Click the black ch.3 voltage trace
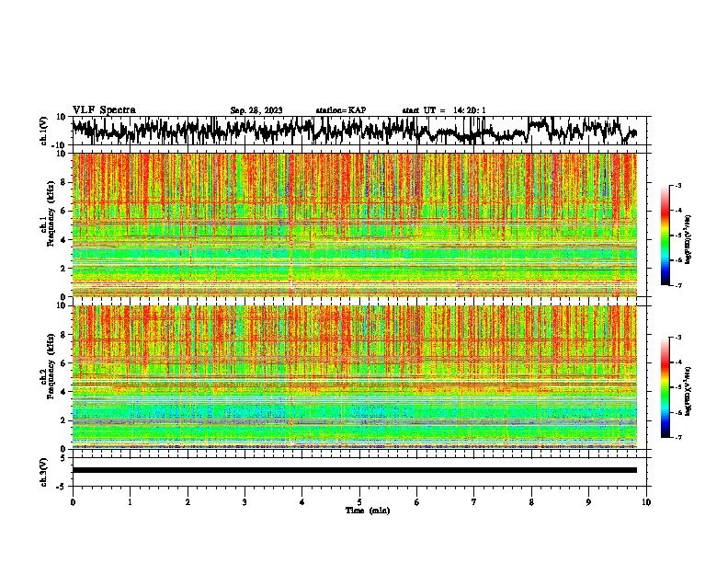 [x=354, y=470]
